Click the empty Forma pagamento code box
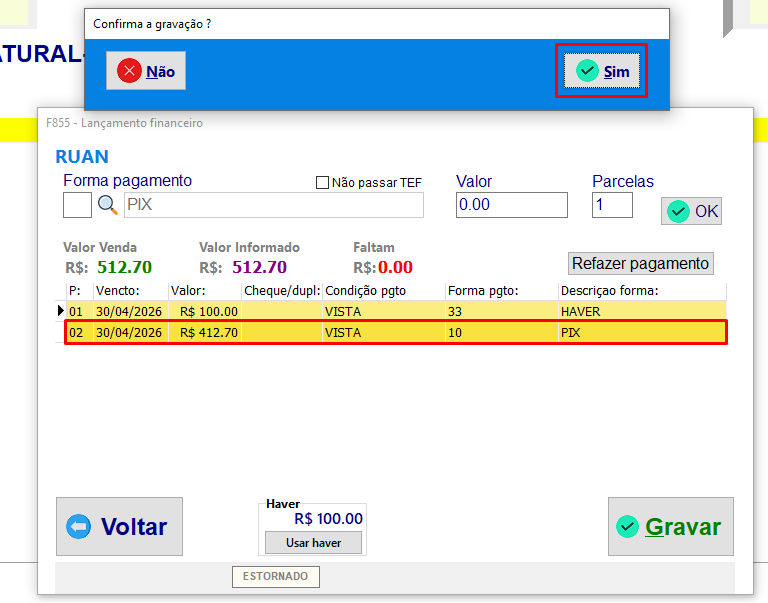Screen dimensions: 768x603 (x=77, y=205)
